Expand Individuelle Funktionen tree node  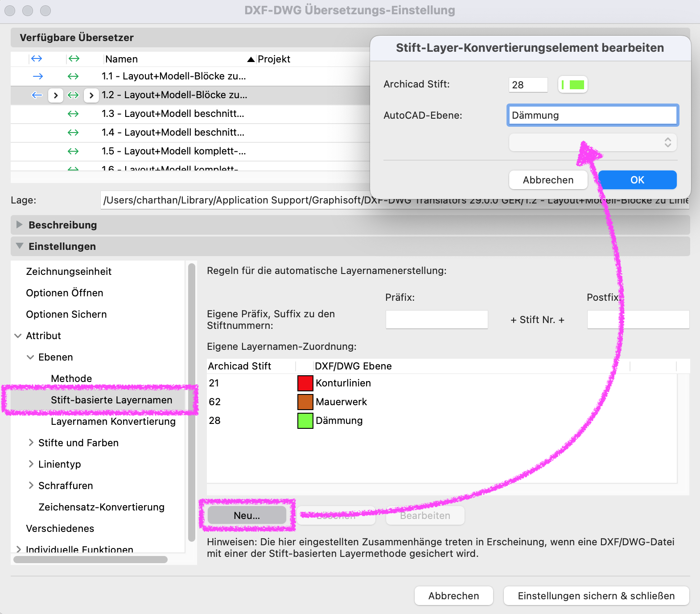coord(18,549)
